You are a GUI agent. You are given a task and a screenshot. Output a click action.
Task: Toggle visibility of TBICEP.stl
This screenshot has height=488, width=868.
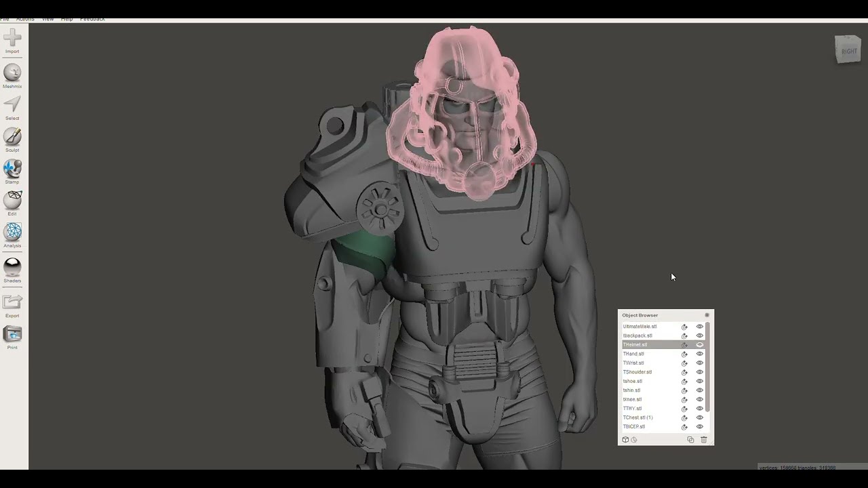(x=700, y=427)
